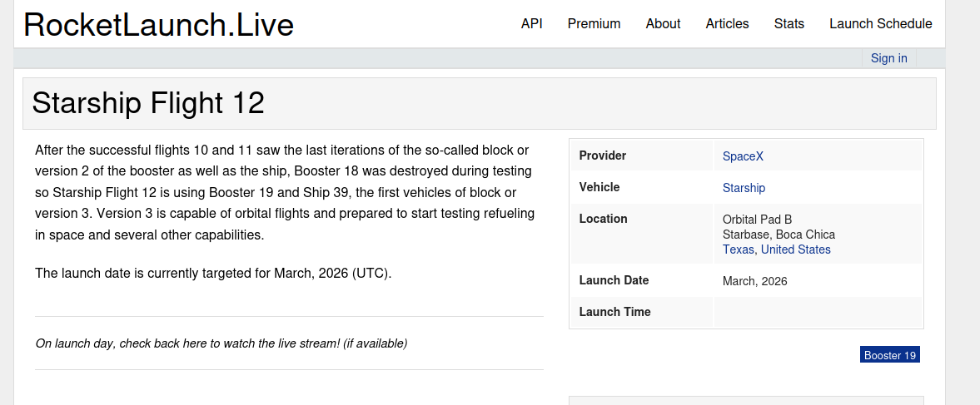
Task: Click the Launch Time row label
Action: (x=614, y=312)
